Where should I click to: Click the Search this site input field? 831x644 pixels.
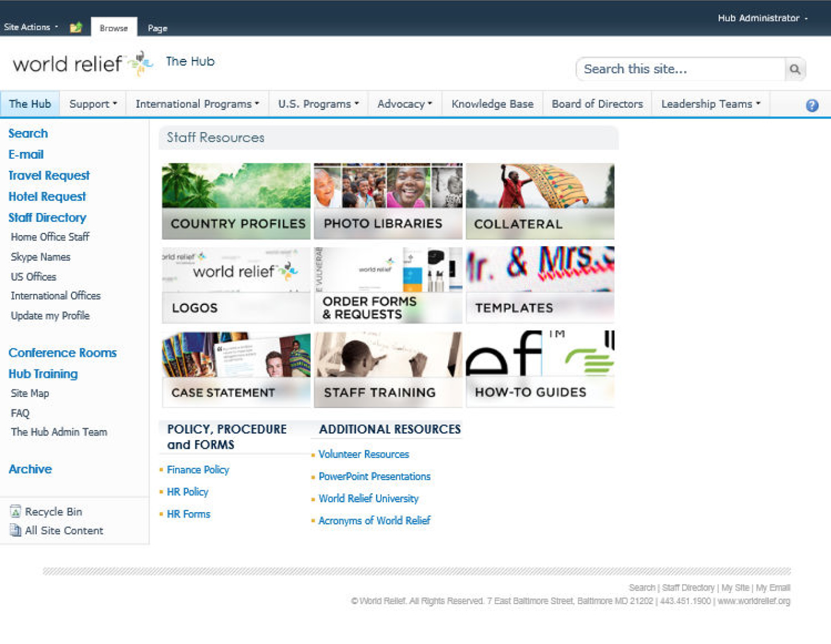pos(681,69)
